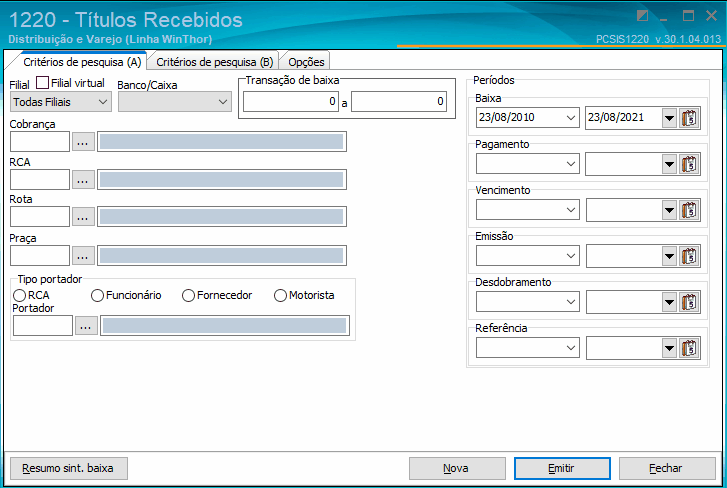The image size is (727, 488).
Task: Open the Opções tab
Action: pos(306,62)
